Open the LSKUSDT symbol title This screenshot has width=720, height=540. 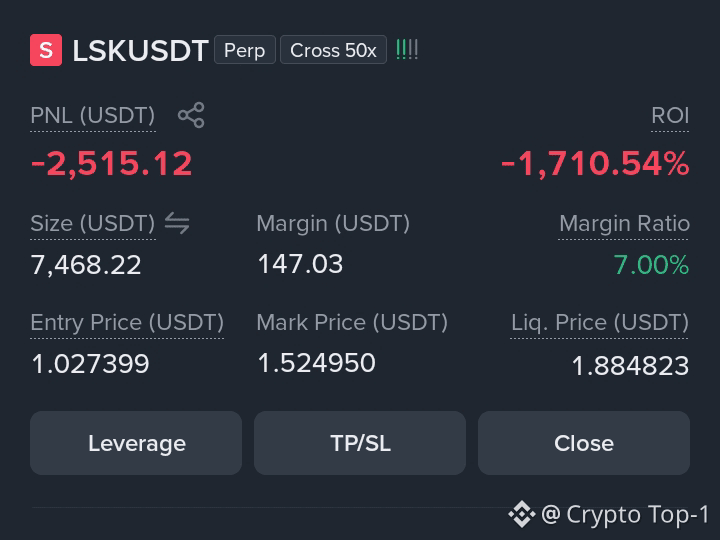coord(141,51)
